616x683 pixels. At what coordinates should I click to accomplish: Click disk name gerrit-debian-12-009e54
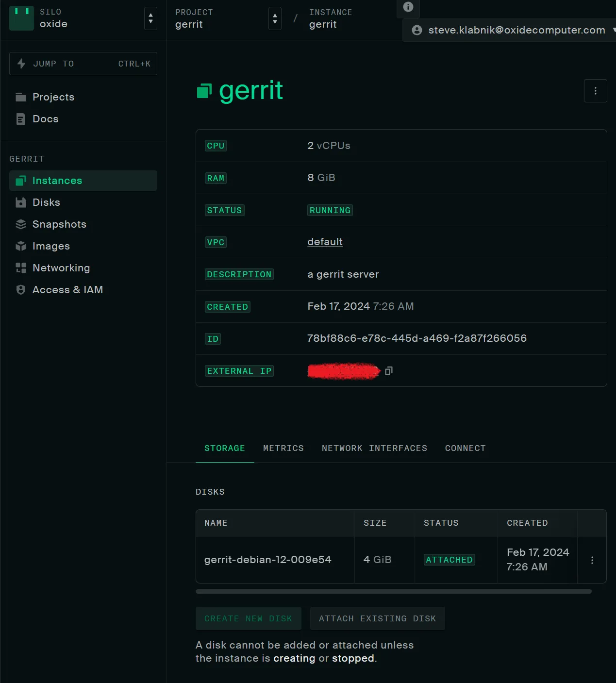[x=268, y=560]
